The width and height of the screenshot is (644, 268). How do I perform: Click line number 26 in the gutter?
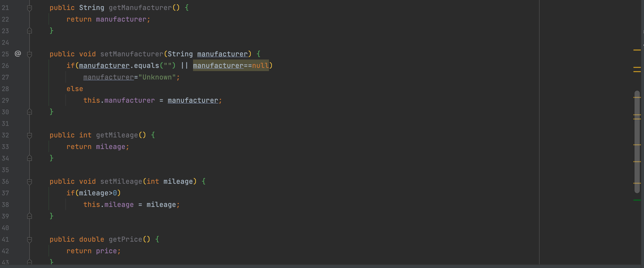(x=5, y=66)
